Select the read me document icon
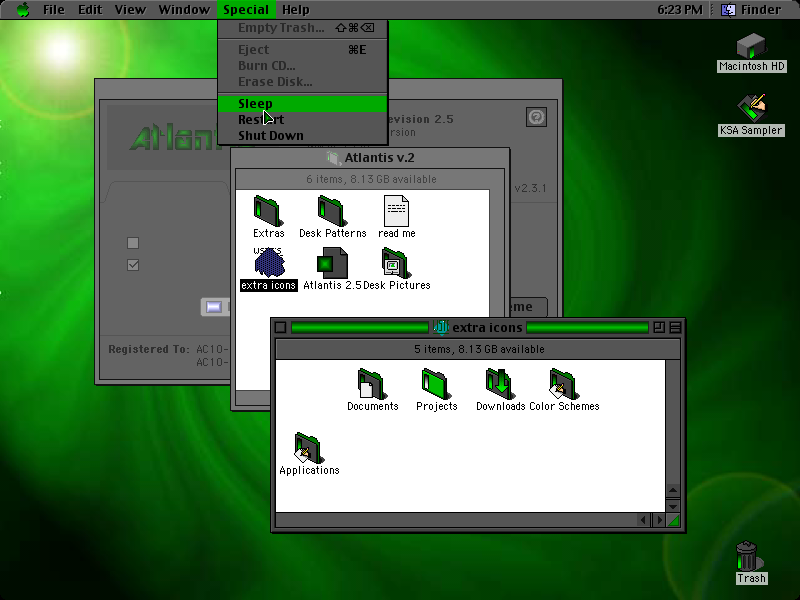This screenshot has height=600, width=800. point(396,211)
